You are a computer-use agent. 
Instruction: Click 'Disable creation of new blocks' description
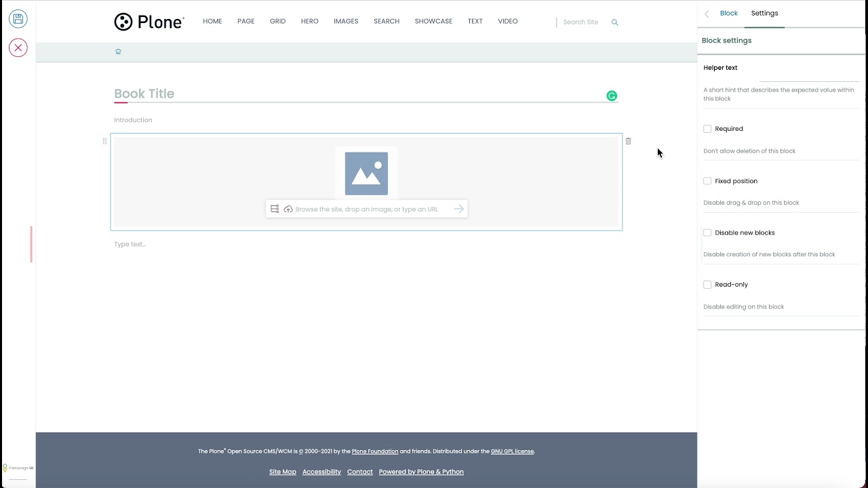coord(770,255)
